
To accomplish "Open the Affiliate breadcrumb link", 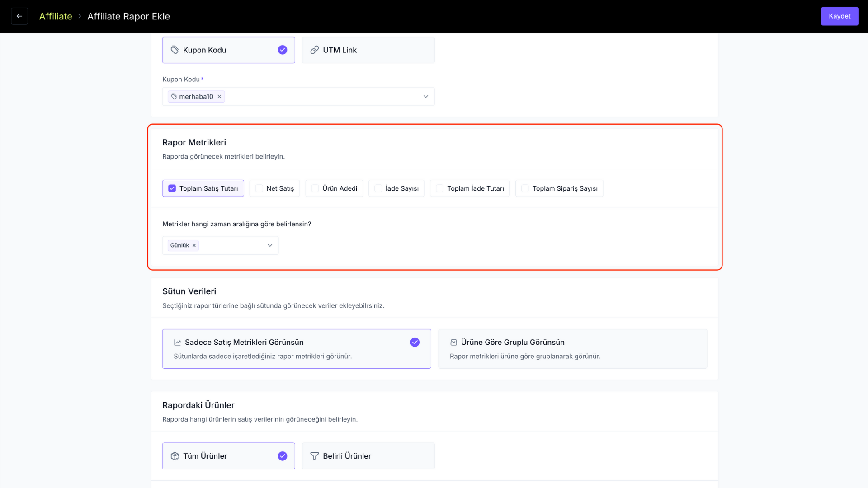I will pos(56,16).
